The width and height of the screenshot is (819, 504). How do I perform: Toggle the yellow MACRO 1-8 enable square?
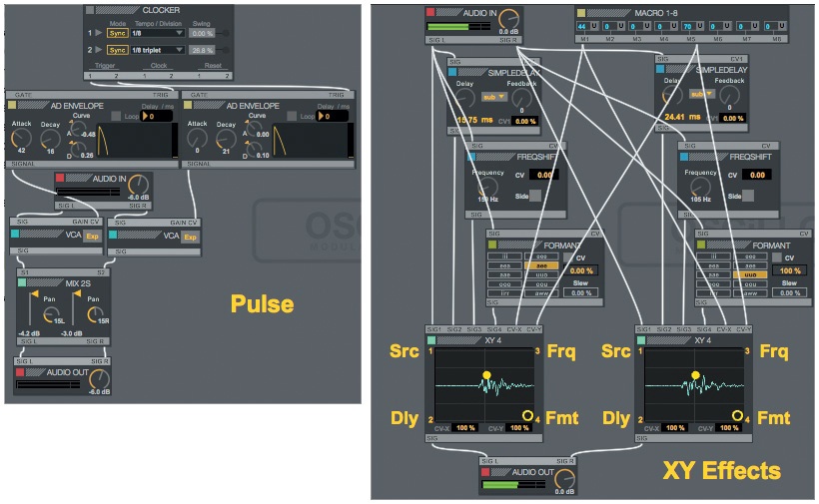(x=581, y=13)
